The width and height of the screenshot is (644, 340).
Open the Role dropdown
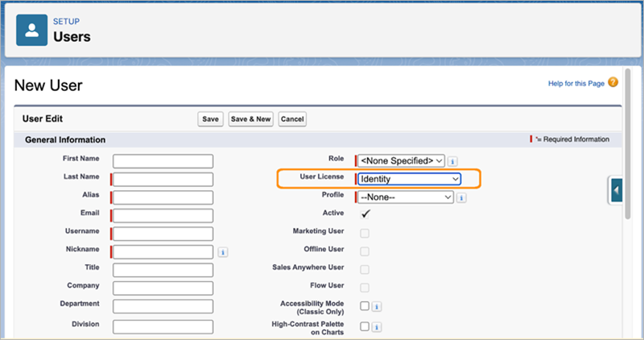click(x=401, y=161)
